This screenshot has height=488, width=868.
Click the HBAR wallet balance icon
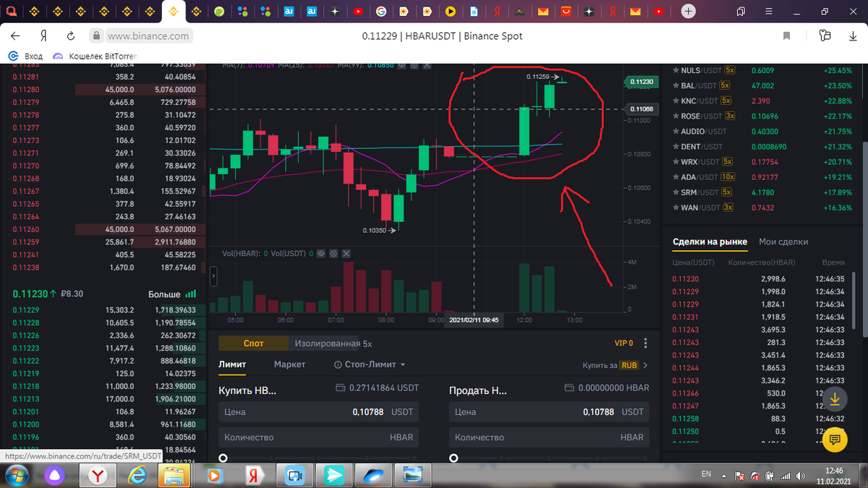click(570, 388)
